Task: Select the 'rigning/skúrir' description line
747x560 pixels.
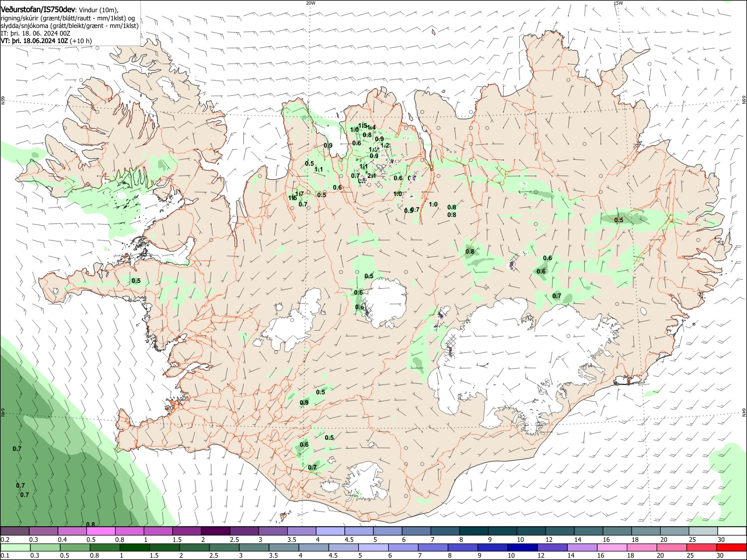Action: [68, 18]
